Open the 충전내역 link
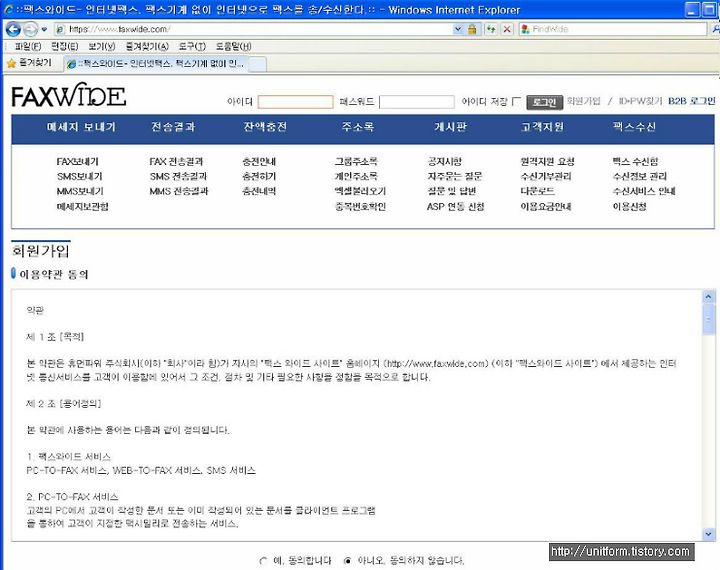 [259, 191]
